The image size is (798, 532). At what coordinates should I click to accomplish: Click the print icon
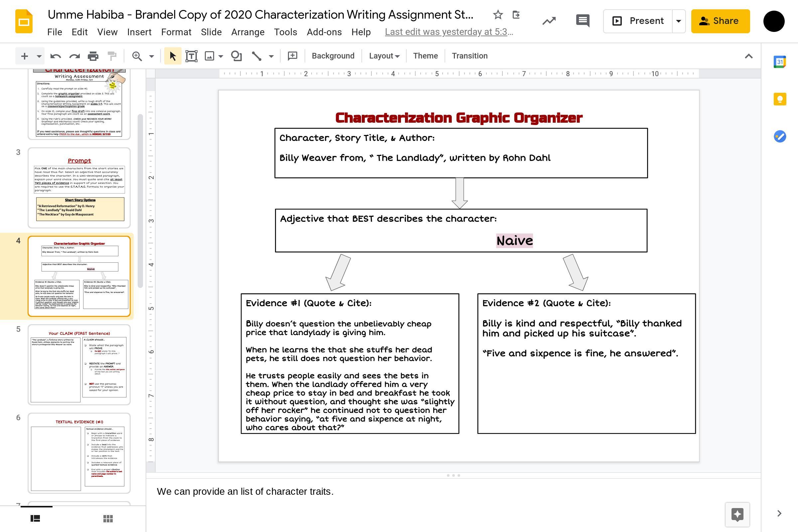point(93,56)
